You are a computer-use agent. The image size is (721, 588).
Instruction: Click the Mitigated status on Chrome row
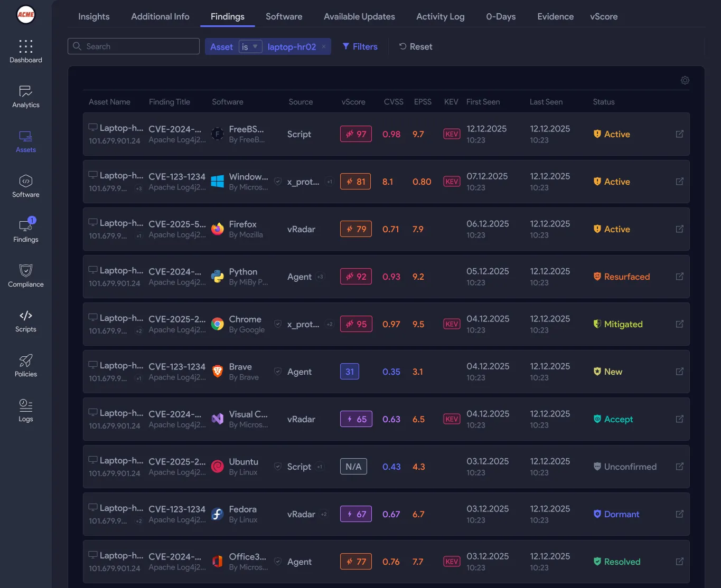point(618,324)
